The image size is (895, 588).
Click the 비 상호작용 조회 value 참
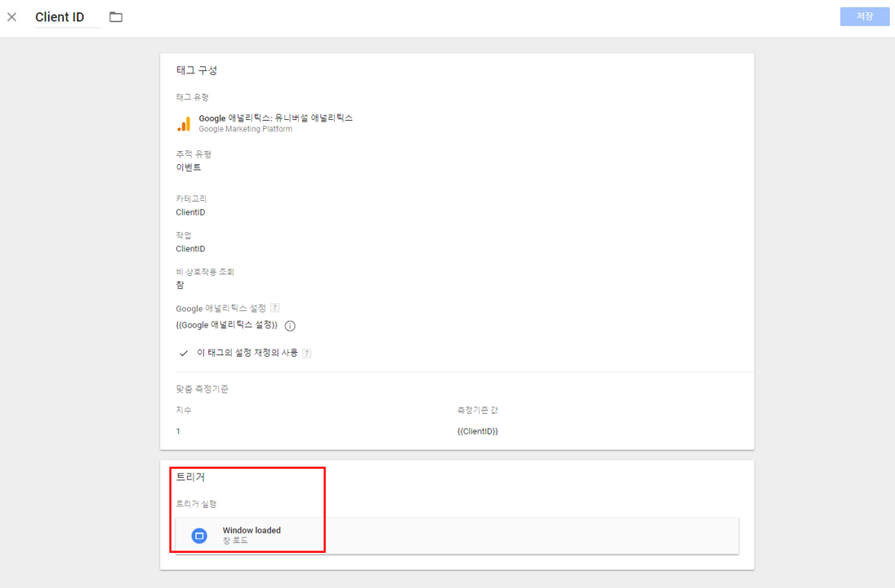180,285
